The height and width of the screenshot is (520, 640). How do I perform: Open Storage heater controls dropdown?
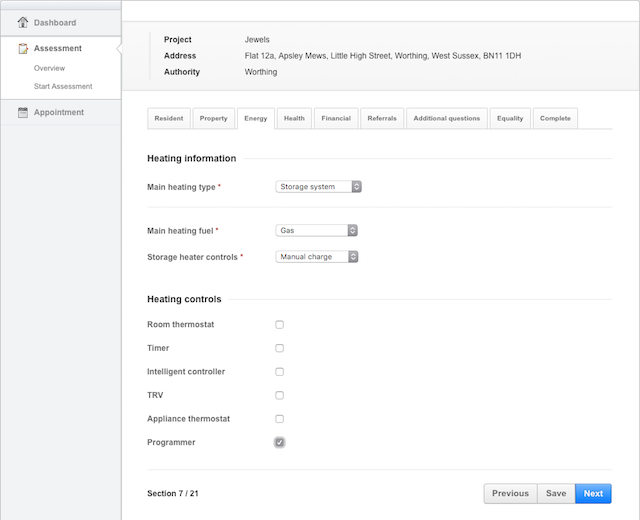coord(316,257)
